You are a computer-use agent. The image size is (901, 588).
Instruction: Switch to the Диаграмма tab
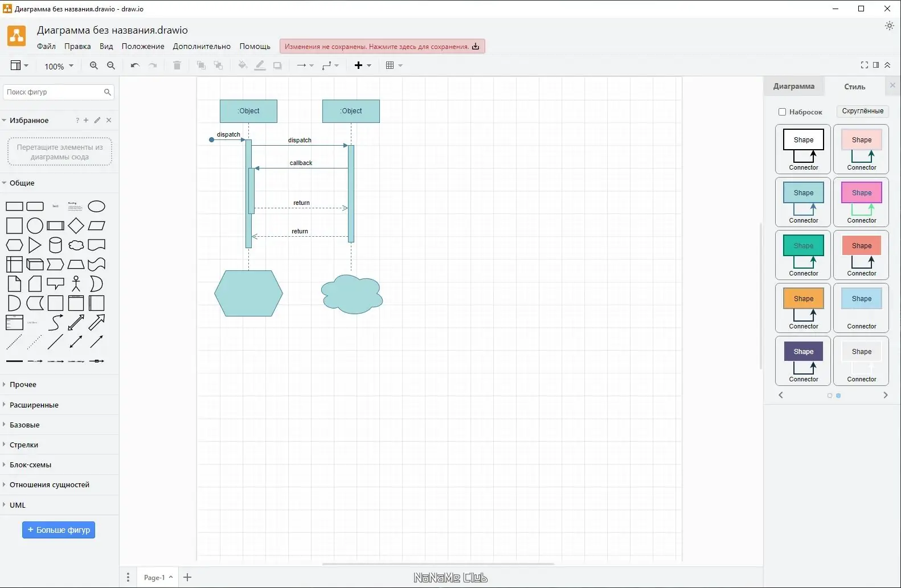[x=794, y=87]
